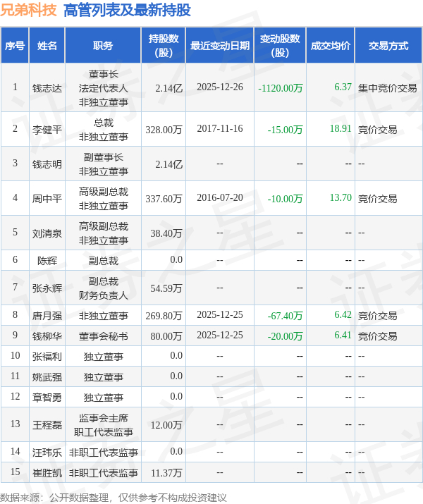Click the 集中竞价交易 cell

(x=387, y=88)
